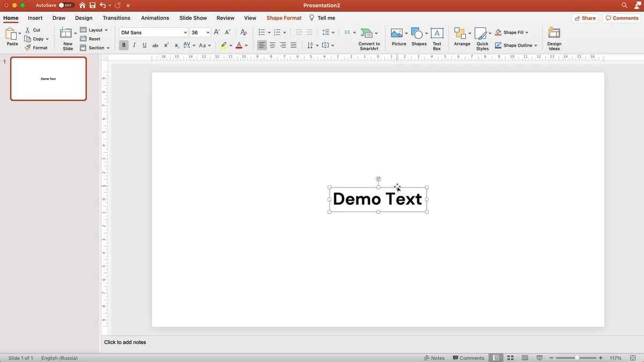This screenshot has width=644, height=362.
Task: Open the DM Sans font dropdown
Action: tap(185, 33)
